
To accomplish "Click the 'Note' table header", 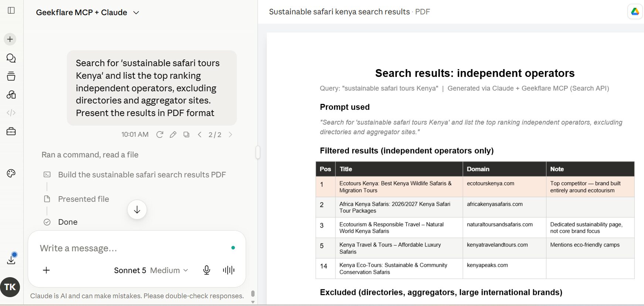I will (x=590, y=169).
